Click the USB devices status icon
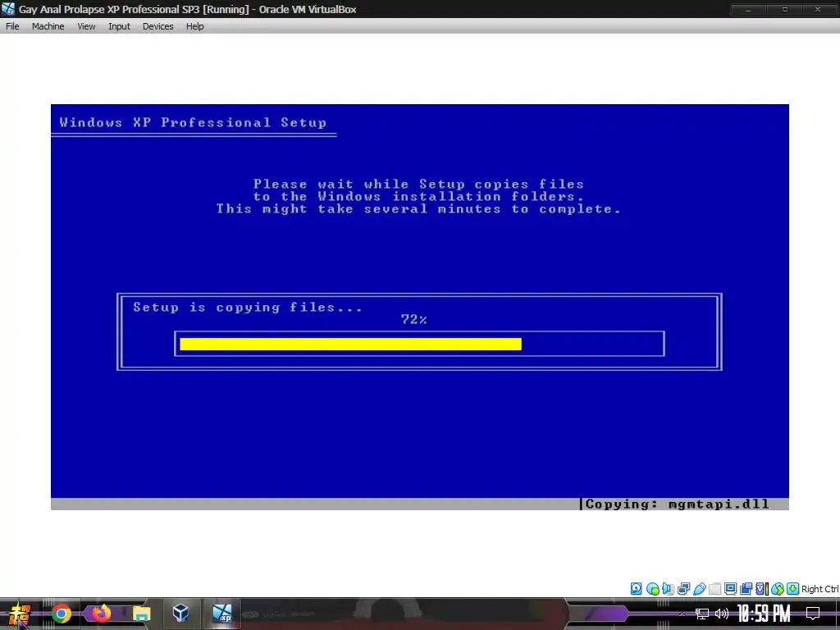This screenshot has height=630, width=840. [699, 589]
